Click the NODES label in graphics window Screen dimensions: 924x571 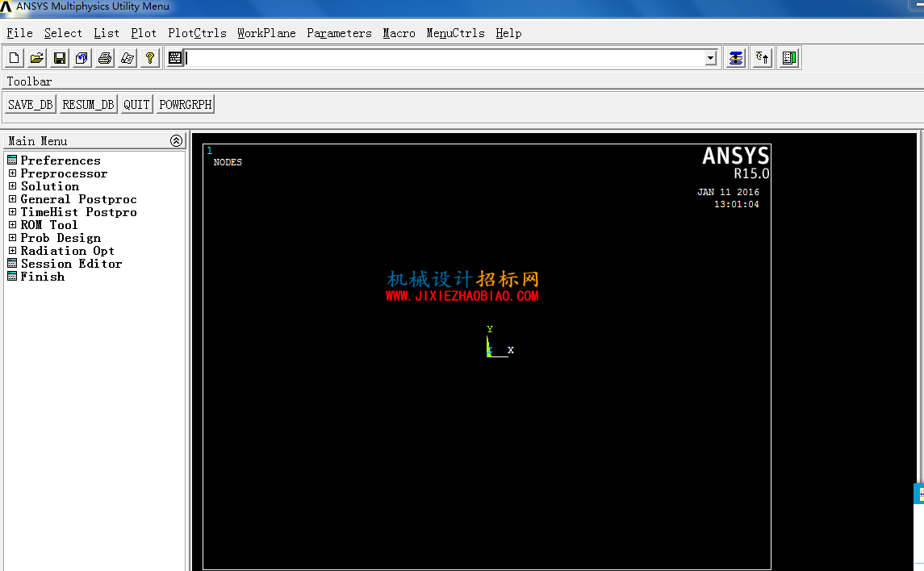point(228,162)
